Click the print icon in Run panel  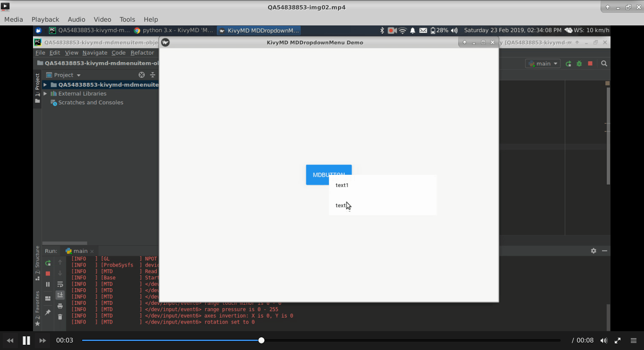[60, 306]
